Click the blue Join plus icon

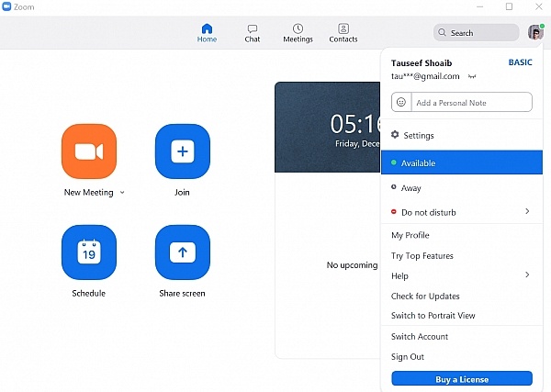pos(183,151)
